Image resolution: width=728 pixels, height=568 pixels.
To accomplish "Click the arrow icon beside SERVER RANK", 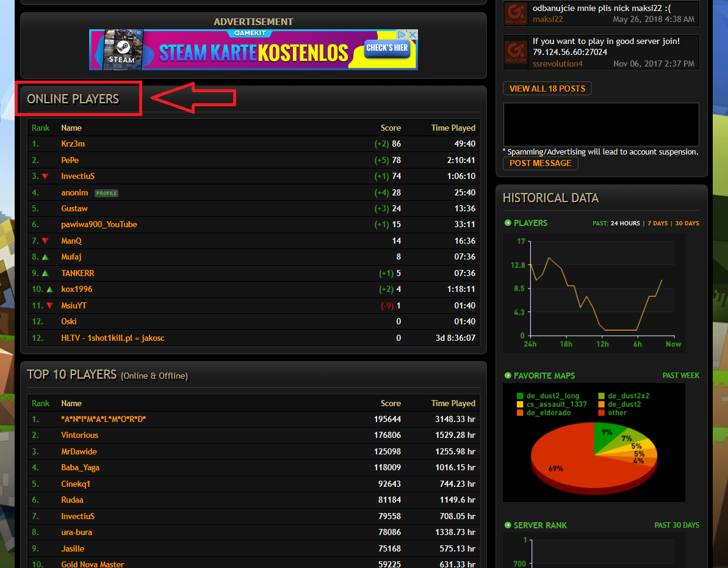I will click(508, 525).
